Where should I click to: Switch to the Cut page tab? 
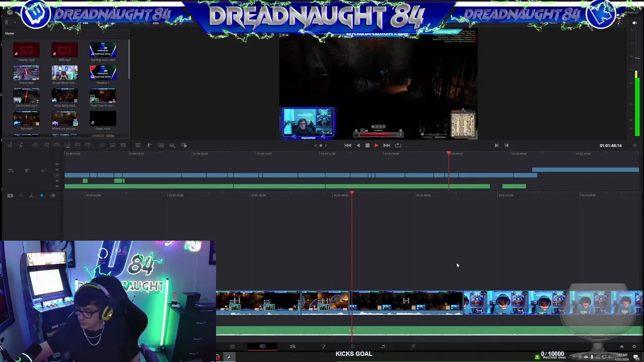262,346
